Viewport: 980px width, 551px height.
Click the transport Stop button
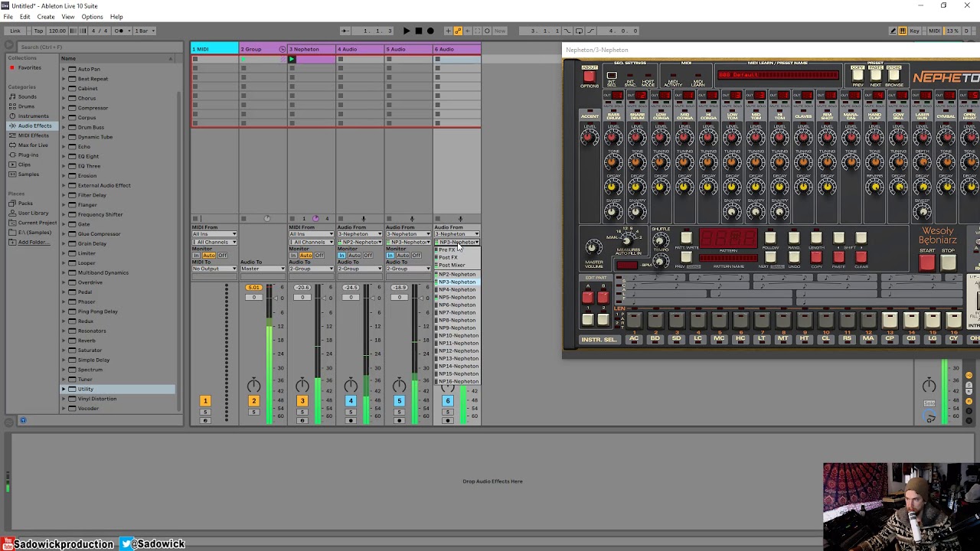point(418,31)
